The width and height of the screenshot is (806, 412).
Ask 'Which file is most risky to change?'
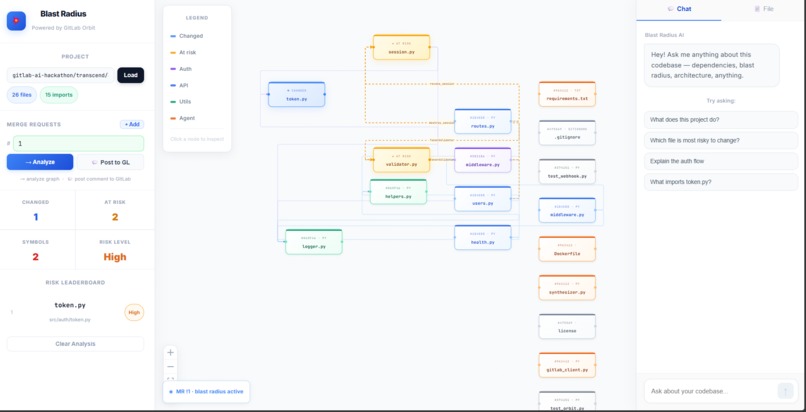click(721, 140)
